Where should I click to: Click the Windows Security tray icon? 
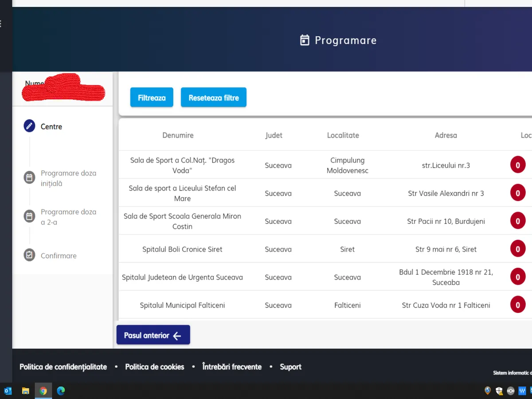click(499, 391)
